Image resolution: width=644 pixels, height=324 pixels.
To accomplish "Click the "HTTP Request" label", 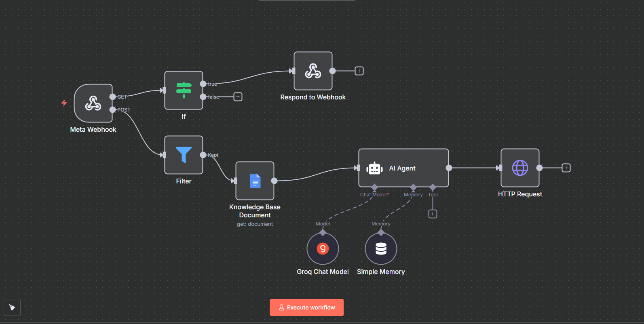I will click(x=520, y=194).
